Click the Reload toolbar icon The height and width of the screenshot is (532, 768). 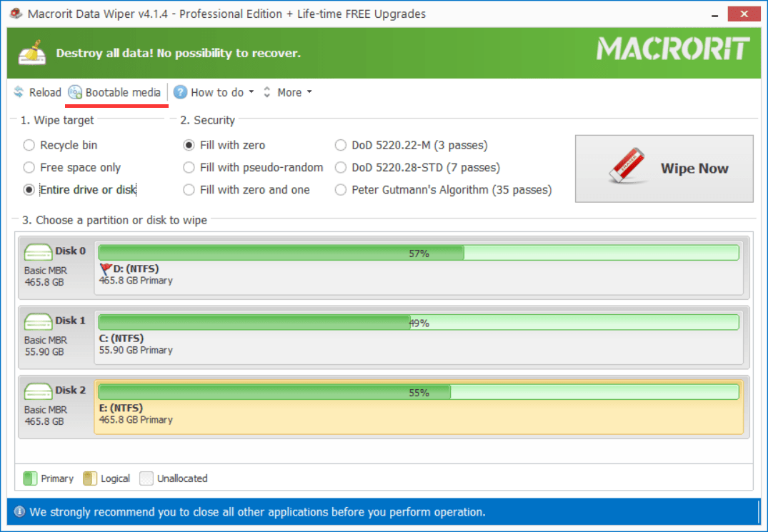(19, 91)
